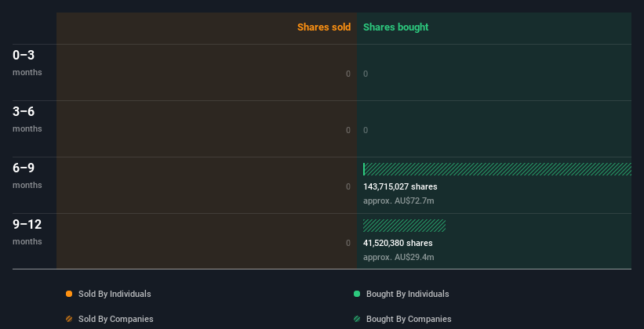Image resolution: width=644 pixels, height=329 pixels.
Task: Click the approx. AU$29.4m value
Action: (x=398, y=257)
